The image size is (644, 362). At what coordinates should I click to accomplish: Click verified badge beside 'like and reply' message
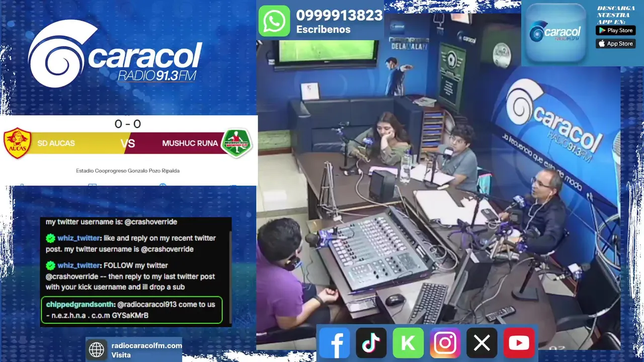pos(50,238)
